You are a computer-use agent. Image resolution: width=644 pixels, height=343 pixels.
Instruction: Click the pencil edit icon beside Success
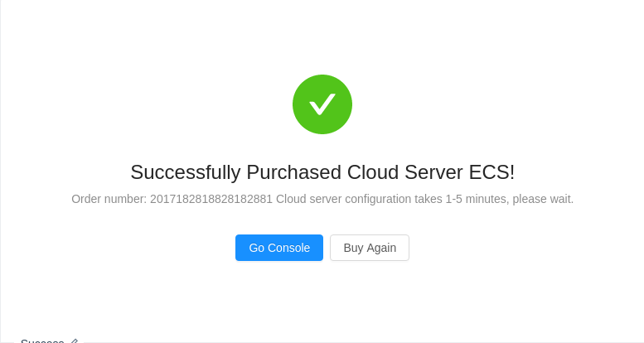click(x=75, y=341)
